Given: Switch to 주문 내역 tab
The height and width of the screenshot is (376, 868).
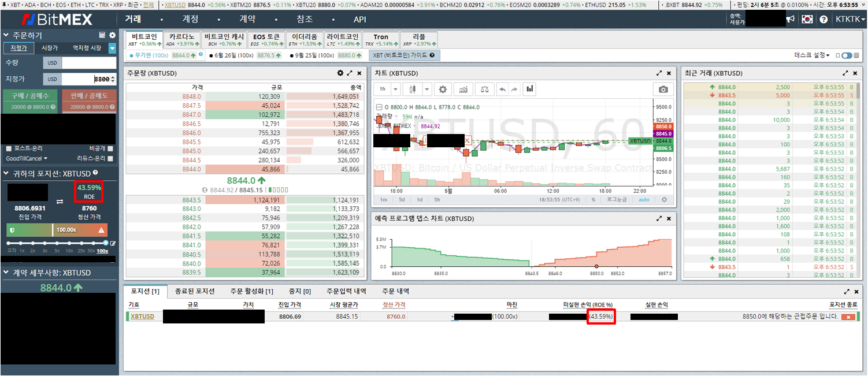Looking at the screenshot, I should 396,292.
